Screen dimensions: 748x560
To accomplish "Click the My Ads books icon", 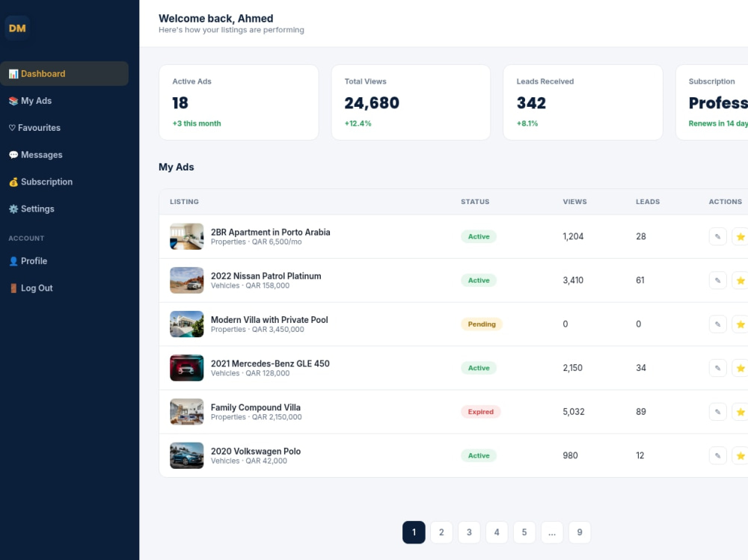I will [13, 101].
